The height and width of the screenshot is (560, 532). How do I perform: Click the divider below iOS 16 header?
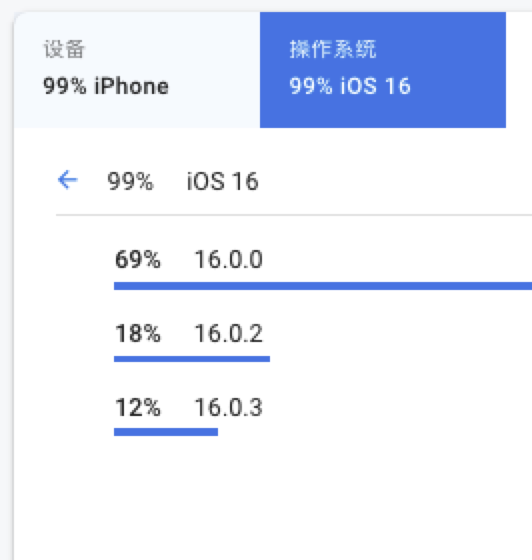(x=294, y=215)
